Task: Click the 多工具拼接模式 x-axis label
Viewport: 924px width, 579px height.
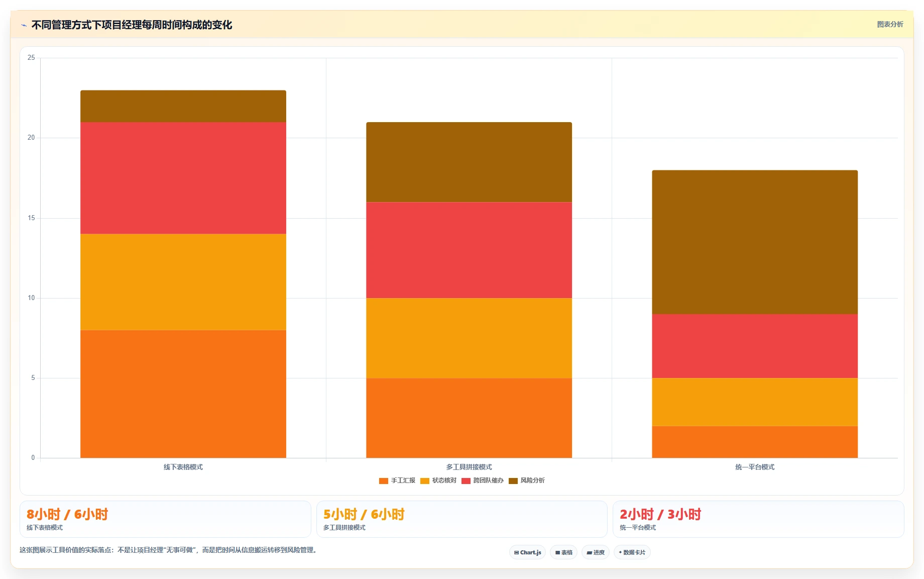Action: coord(469,467)
